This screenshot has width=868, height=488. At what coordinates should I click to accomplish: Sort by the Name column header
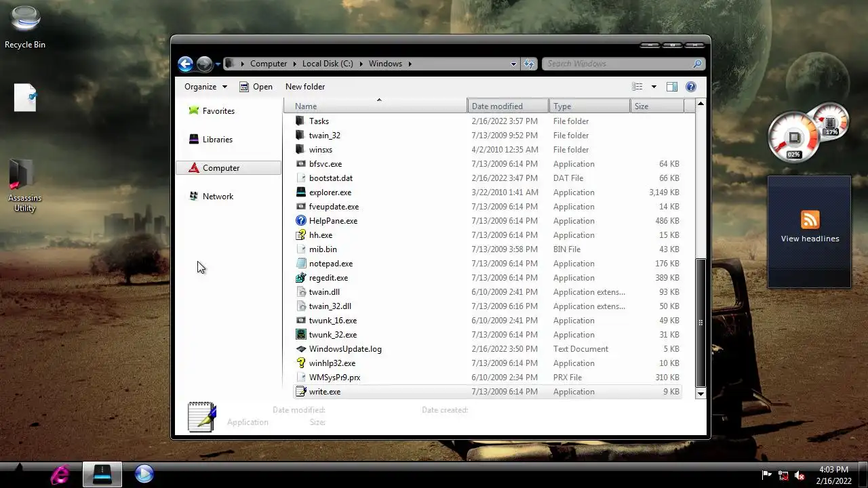click(x=375, y=106)
